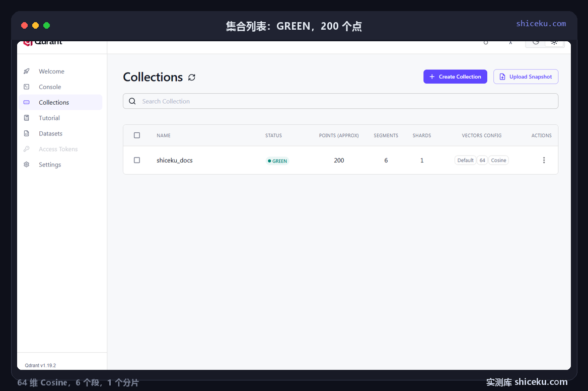Image resolution: width=588 pixels, height=391 pixels.
Task: Open the Datasets icon in sidebar
Action: (x=27, y=133)
